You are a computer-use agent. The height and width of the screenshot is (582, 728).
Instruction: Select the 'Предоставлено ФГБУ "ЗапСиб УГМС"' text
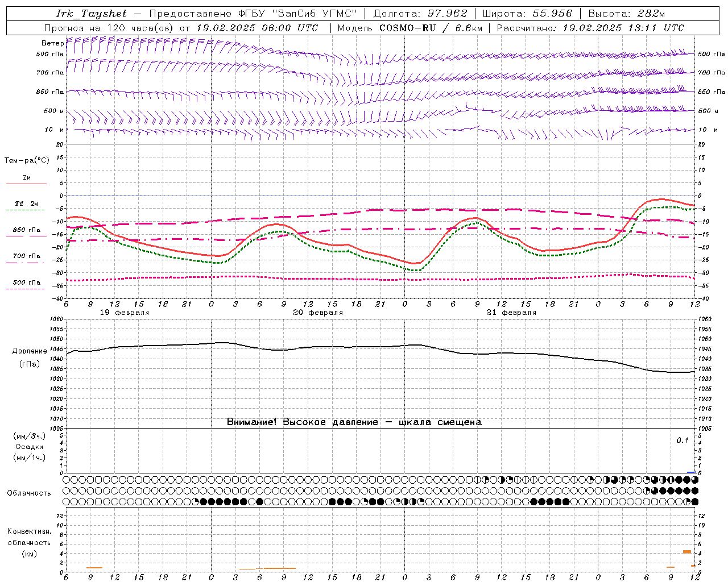coord(253,14)
